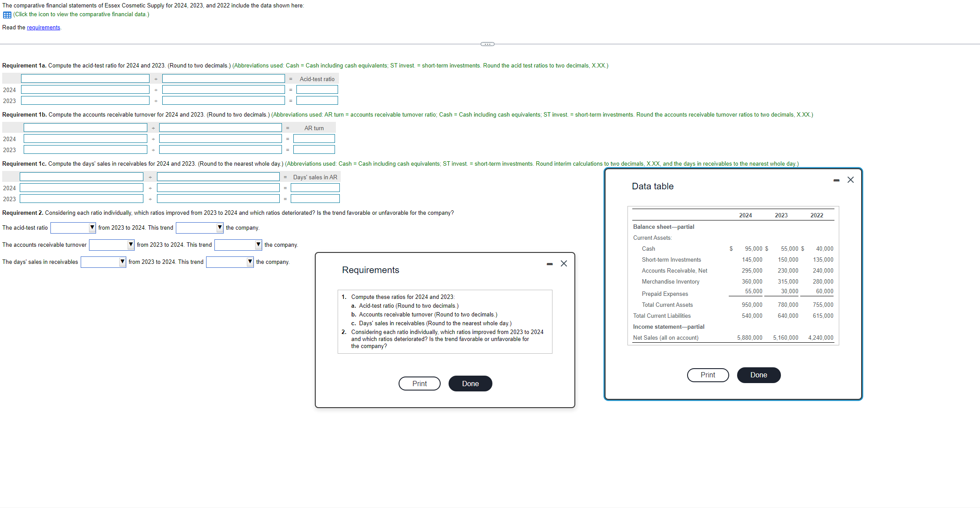
Task: Expand accounts receivable turnover trend dropdown
Action: pyautogui.click(x=238, y=245)
